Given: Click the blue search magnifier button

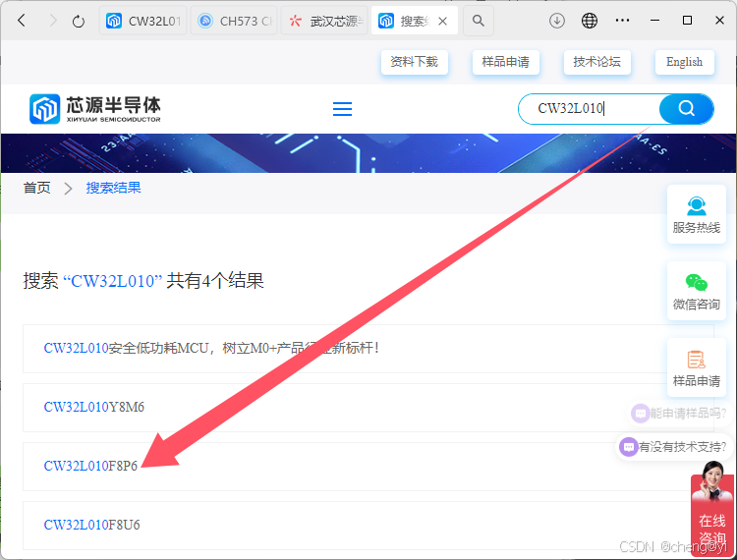Looking at the screenshot, I should (x=686, y=108).
